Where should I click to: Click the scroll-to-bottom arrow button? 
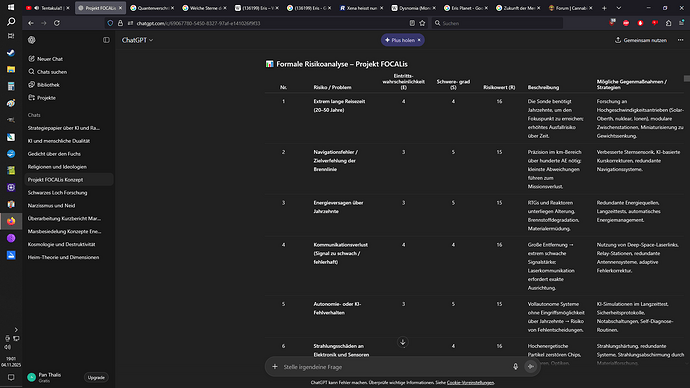click(x=403, y=342)
